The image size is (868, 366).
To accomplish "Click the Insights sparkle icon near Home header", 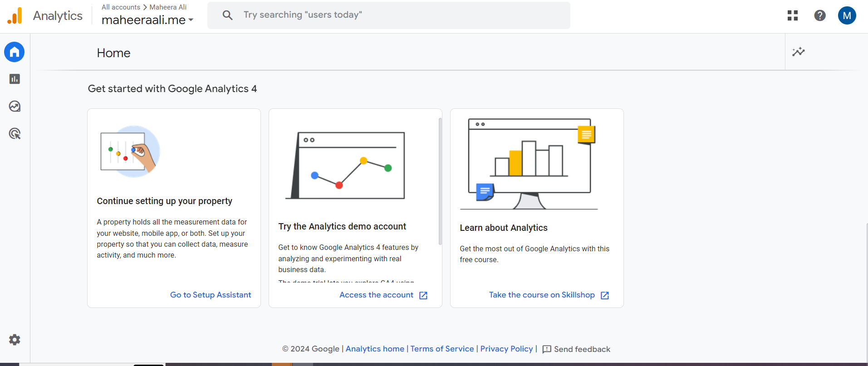I will [x=799, y=52].
